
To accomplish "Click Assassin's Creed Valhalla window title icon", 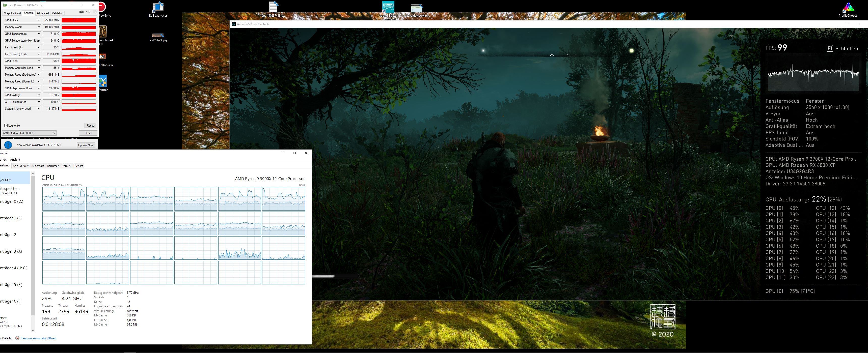I will pos(233,24).
